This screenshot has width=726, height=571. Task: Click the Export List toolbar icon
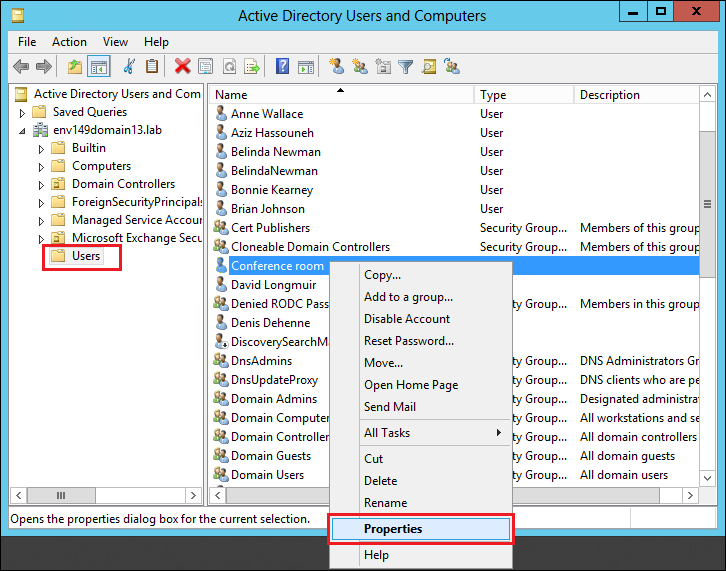tap(252, 67)
